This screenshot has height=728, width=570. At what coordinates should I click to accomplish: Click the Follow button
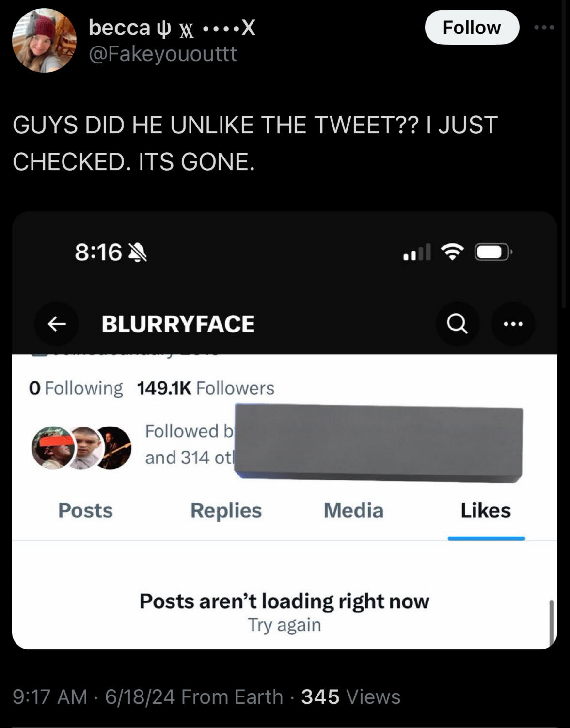(x=472, y=28)
